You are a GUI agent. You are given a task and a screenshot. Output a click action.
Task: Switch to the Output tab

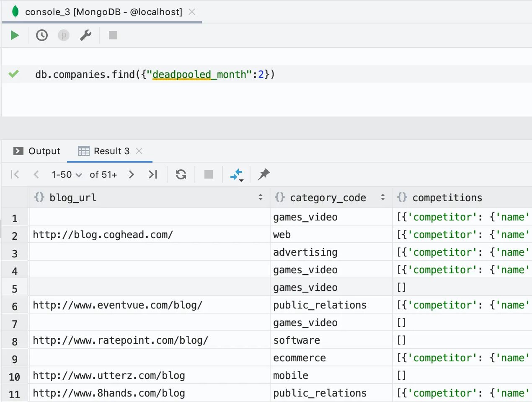[37, 151]
